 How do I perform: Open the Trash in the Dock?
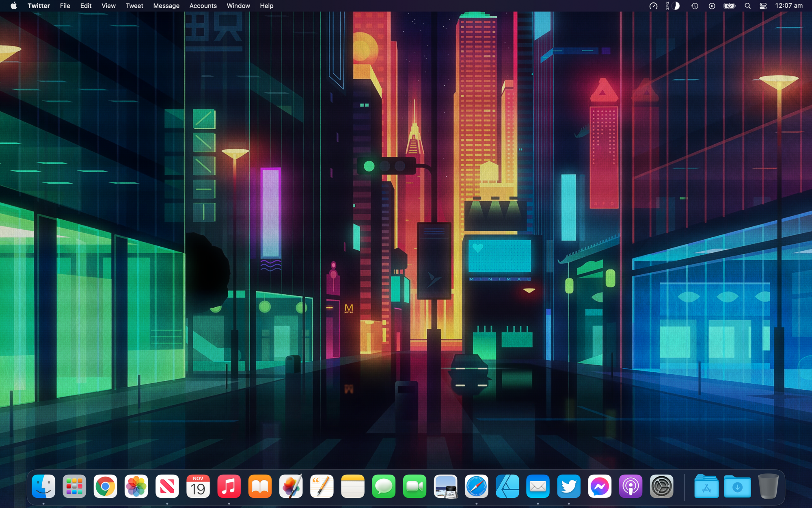[x=768, y=486]
